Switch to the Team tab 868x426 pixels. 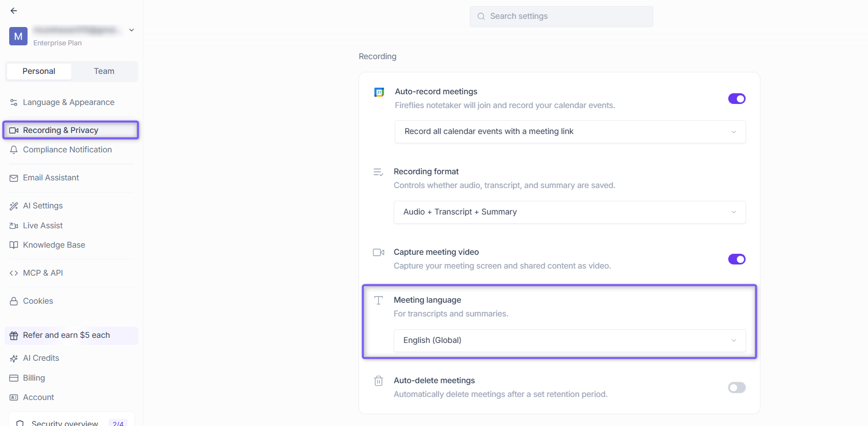point(104,71)
